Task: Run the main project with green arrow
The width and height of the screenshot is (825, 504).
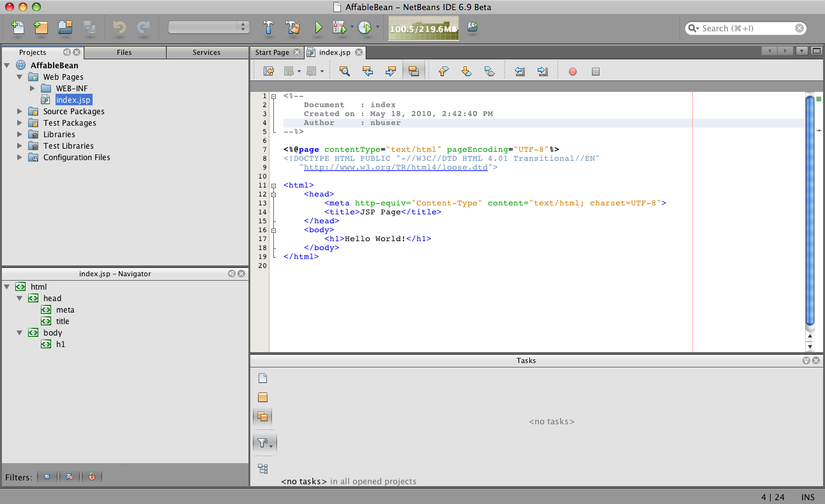Action: pyautogui.click(x=318, y=27)
